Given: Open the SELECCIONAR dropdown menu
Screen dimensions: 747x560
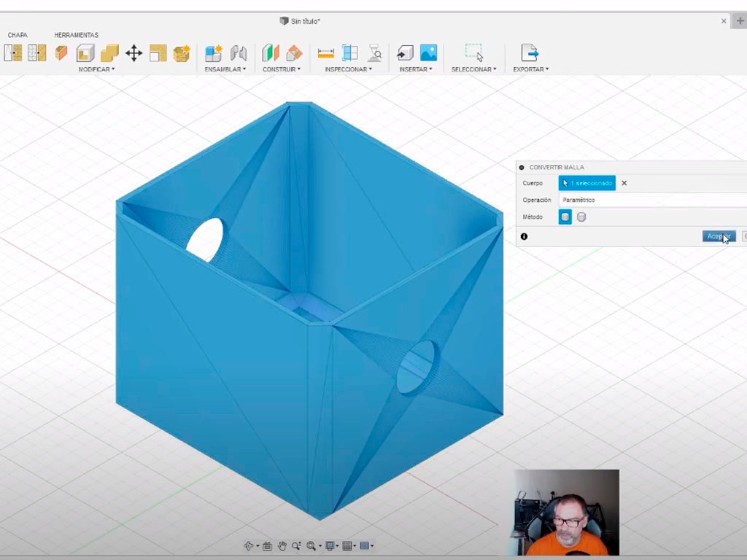Looking at the screenshot, I should (x=473, y=69).
